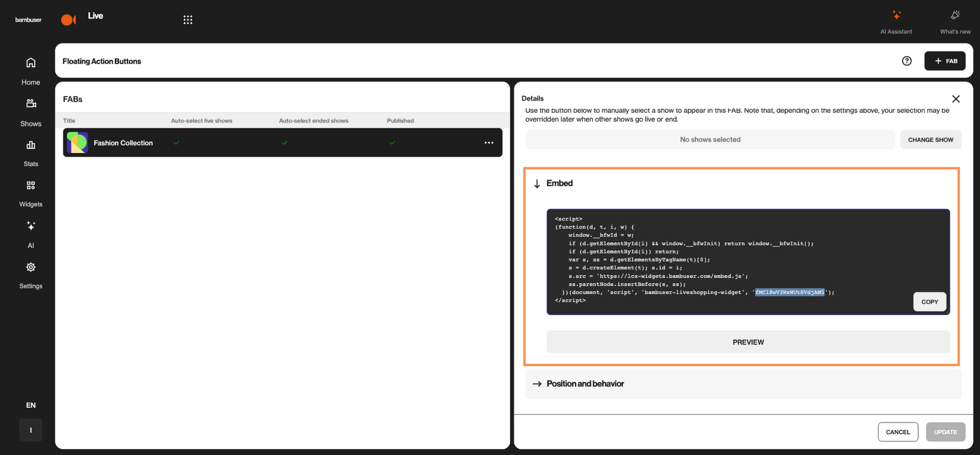Click the Published column header

(x=400, y=121)
